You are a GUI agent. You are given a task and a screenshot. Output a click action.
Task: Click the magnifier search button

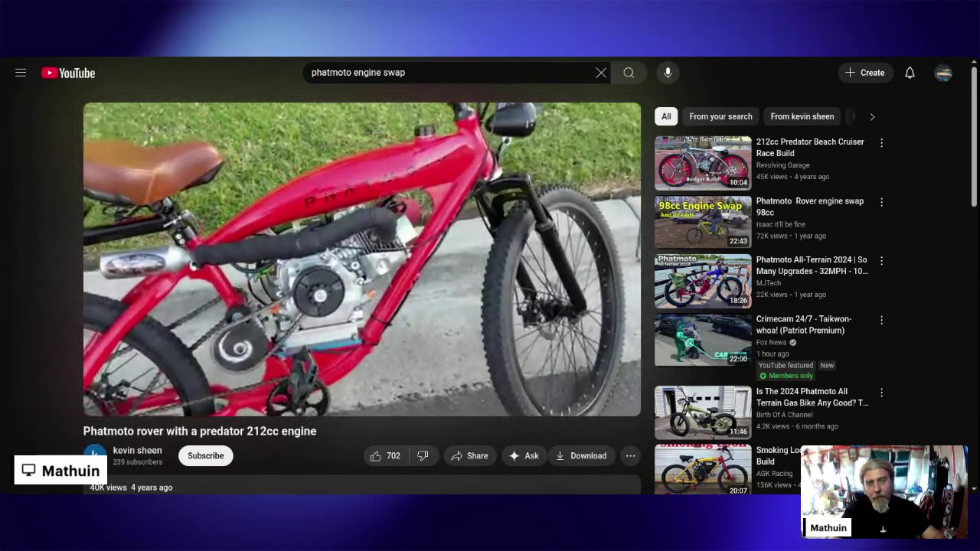[629, 73]
